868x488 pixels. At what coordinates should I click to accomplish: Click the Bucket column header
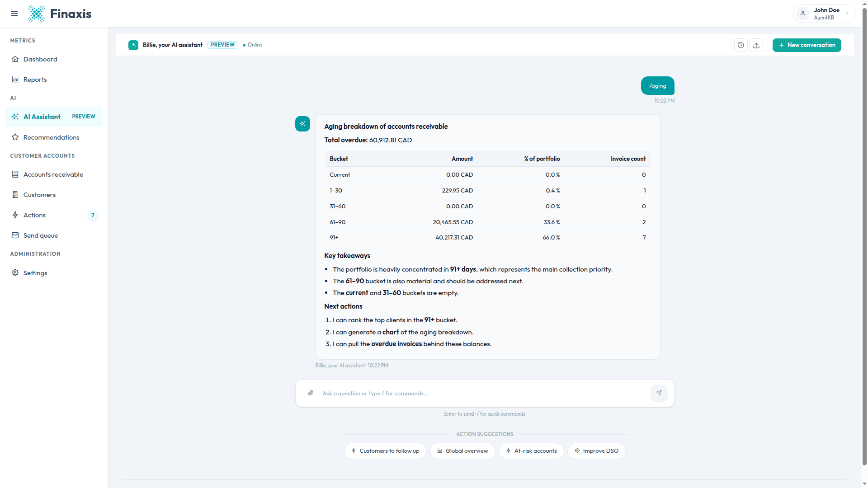pyautogui.click(x=339, y=159)
